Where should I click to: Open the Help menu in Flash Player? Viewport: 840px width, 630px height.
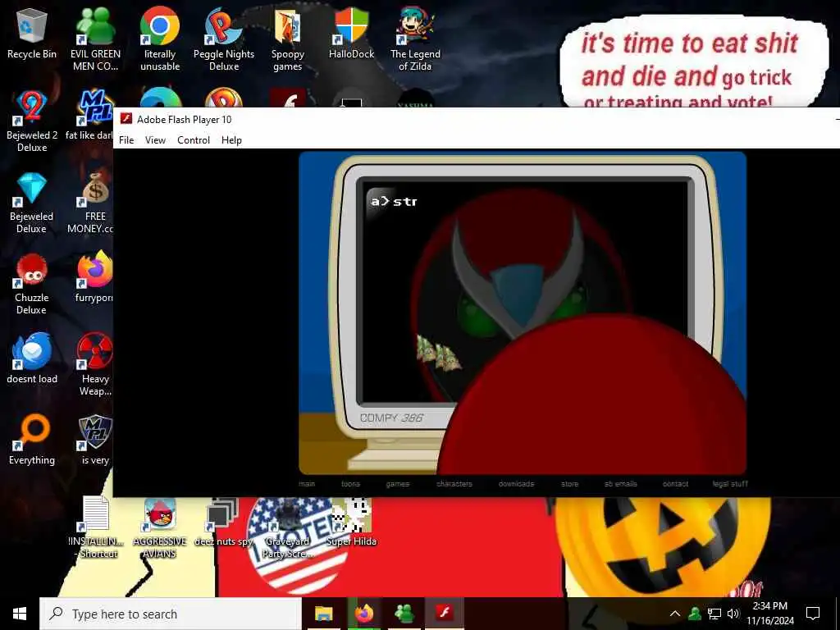pyautogui.click(x=231, y=139)
